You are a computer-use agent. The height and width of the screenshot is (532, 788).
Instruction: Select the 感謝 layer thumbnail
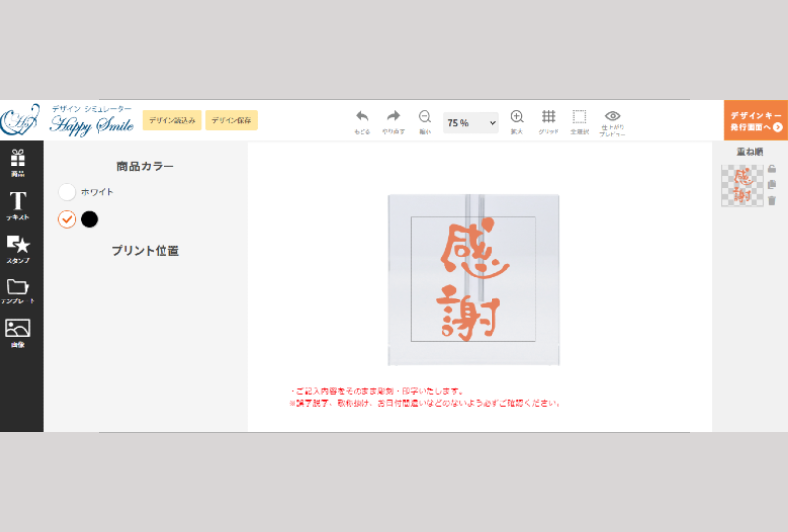(x=742, y=184)
